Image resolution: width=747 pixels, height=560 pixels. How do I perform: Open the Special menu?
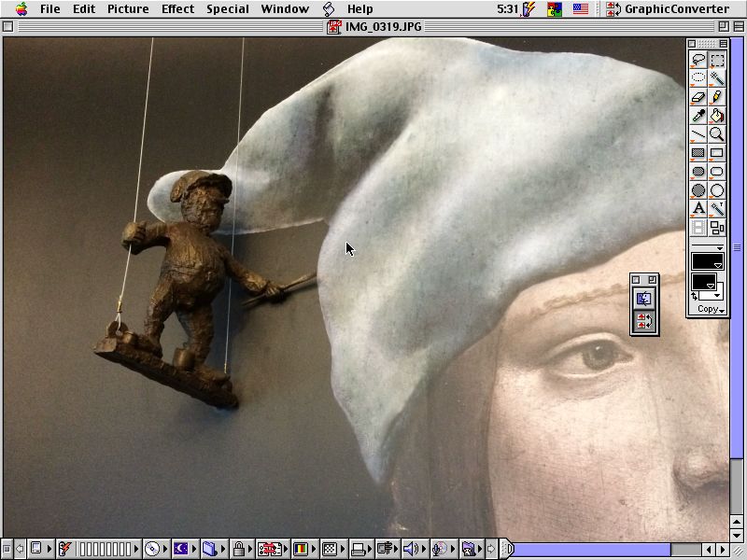click(x=228, y=8)
